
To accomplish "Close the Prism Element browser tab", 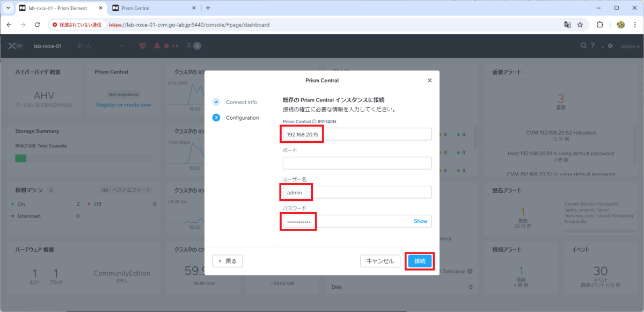I will (99, 8).
